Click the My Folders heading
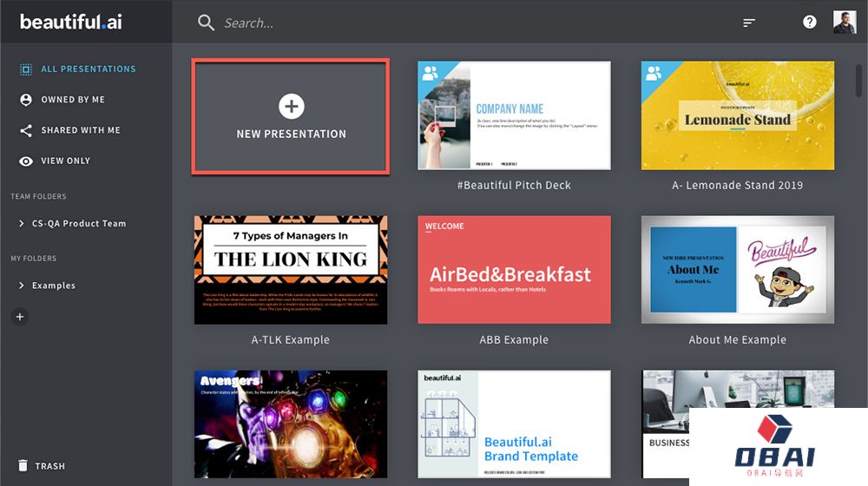The height and width of the screenshot is (486, 868). click(34, 259)
